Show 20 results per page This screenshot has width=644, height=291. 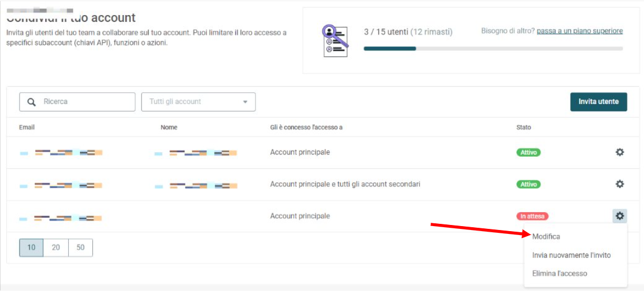(x=56, y=247)
